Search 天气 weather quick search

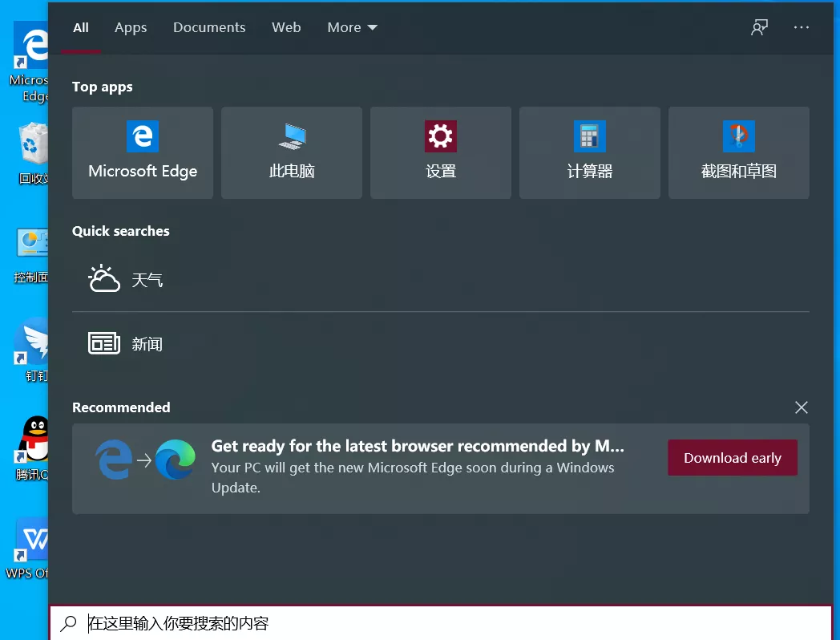(147, 280)
